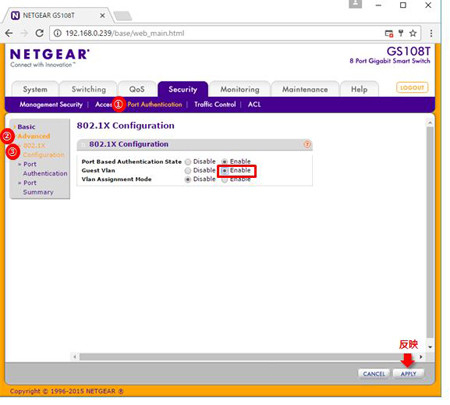Click the APPLY button
Screen dimensions: 450x405
[408, 374]
